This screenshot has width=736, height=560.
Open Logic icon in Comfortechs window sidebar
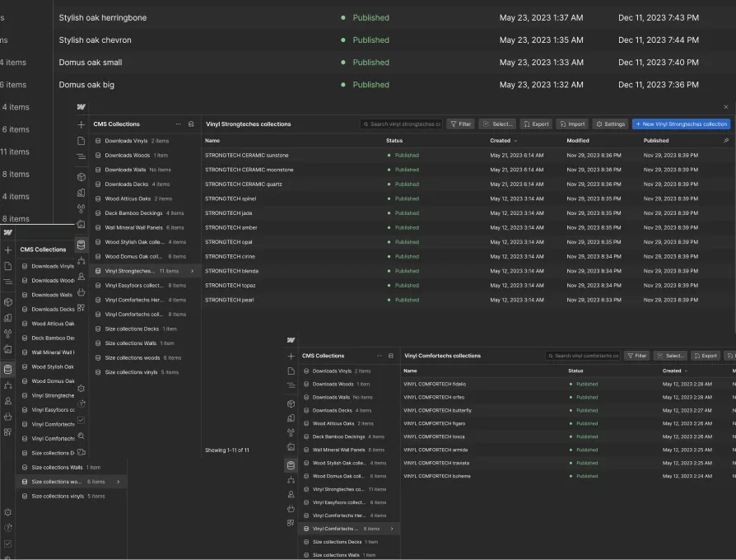point(291,480)
